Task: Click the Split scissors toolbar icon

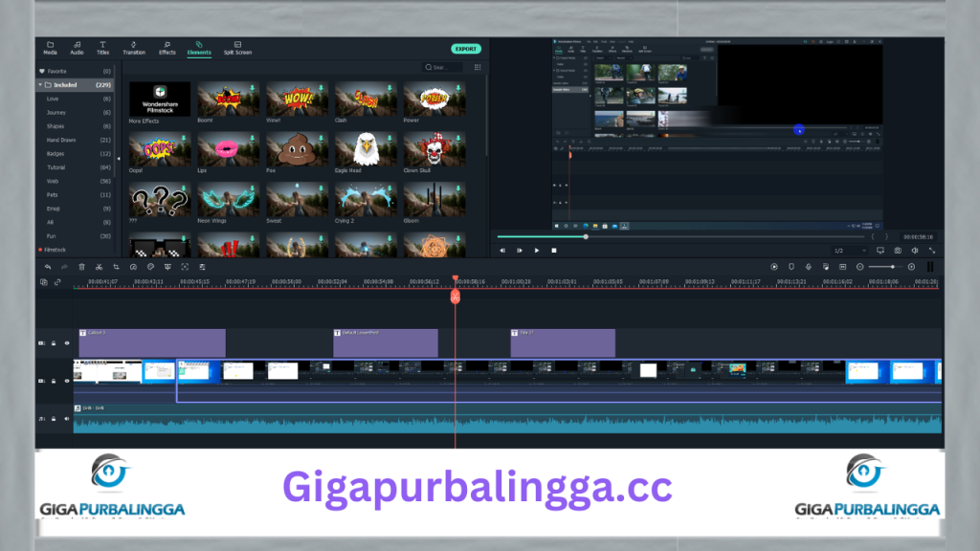Action: coord(99,267)
